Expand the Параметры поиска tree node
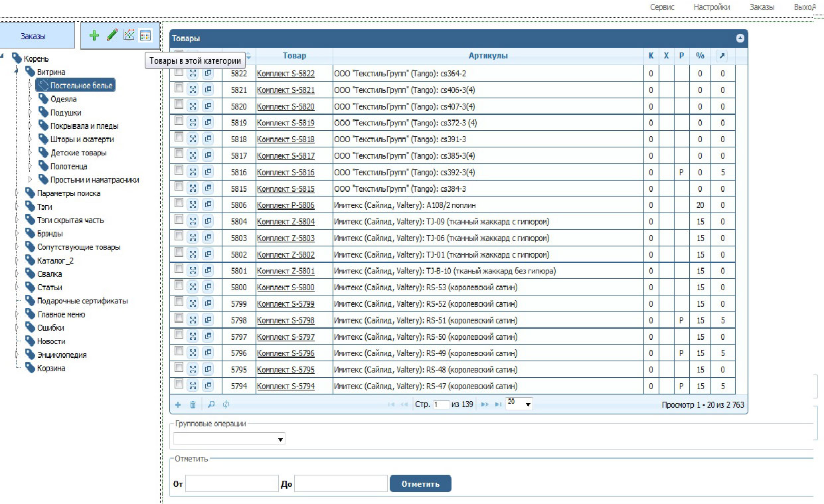Viewport: 824px width, 504px height. click(17, 193)
